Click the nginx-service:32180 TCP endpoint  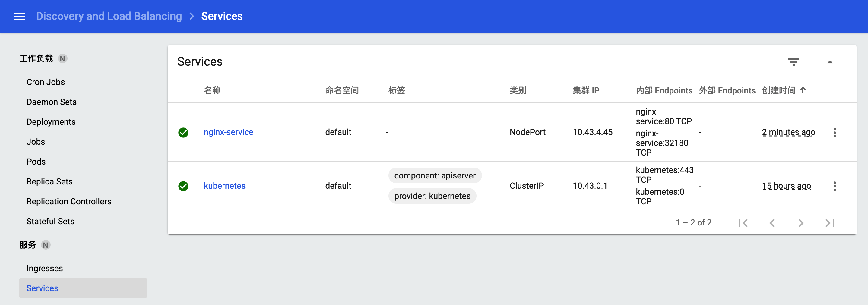tap(662, 143)
